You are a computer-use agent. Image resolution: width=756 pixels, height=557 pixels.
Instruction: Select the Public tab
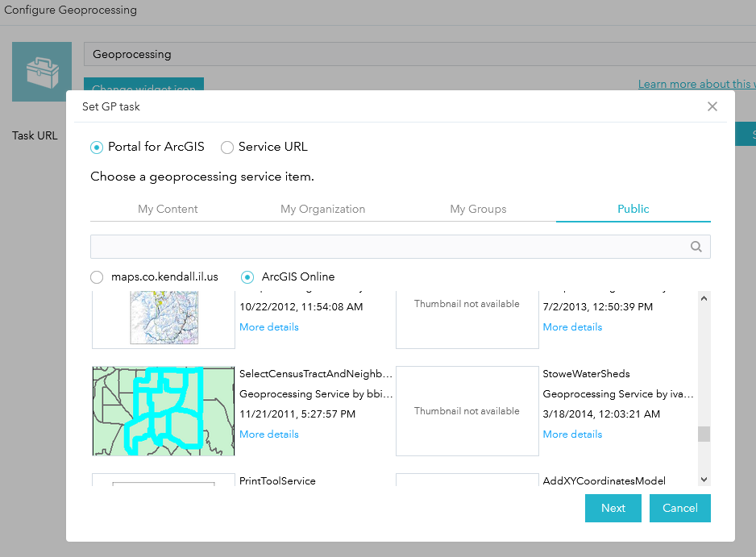point(633,209)
